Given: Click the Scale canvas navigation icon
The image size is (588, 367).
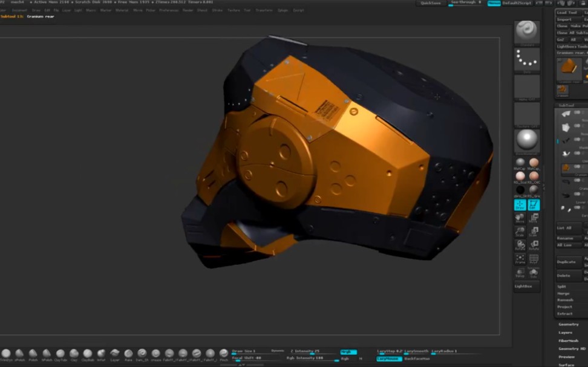Looking at the screenshot, I should pyautogui.click(x=534, y=232).
